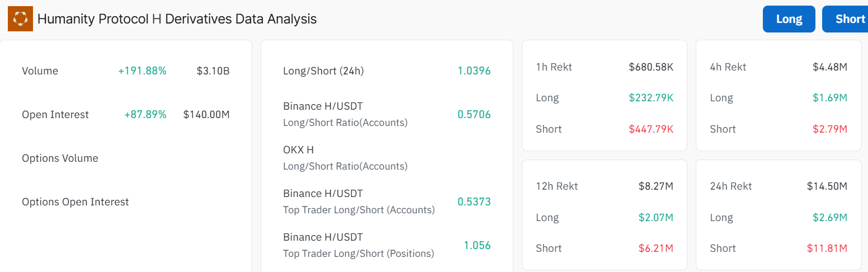Click Open Interest +87.89% change
The height and width of the screenshot is (272, 868).
(145, 115)
